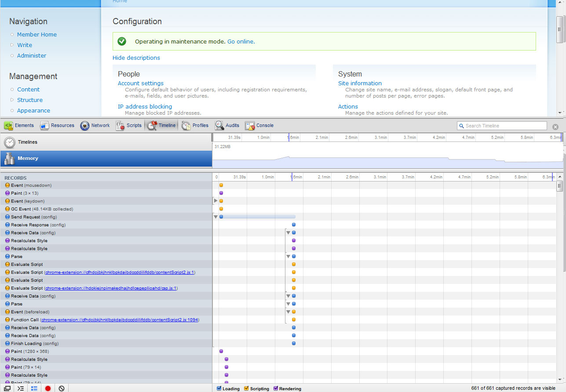Open the Profiles panel
This screenshot has width=566, height=392.
195,125
